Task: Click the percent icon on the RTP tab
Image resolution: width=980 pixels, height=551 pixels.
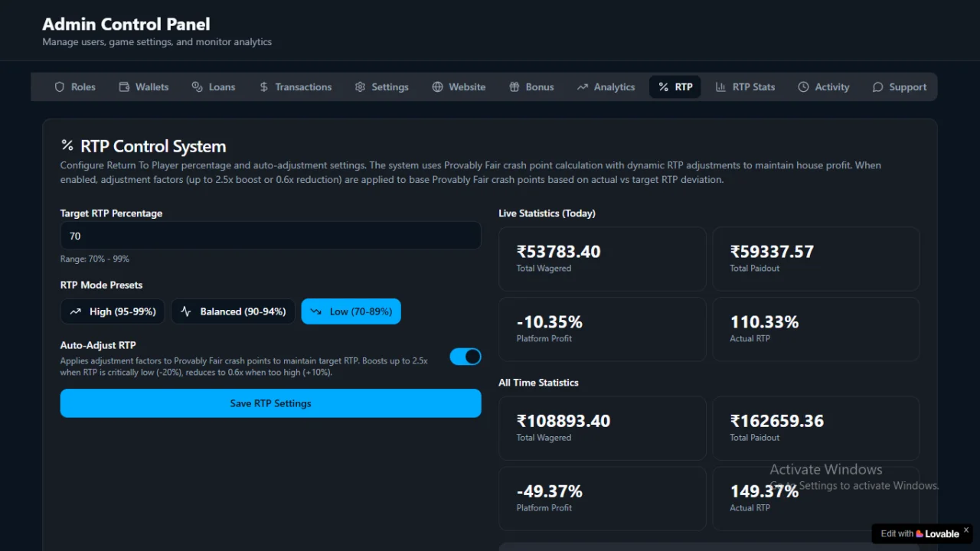Action: pyautogui.click(x=664, y=87)
